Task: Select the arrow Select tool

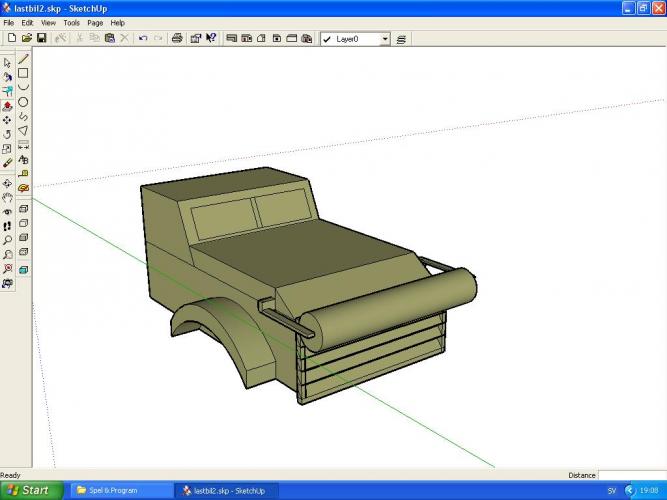Action: [8, 62]
